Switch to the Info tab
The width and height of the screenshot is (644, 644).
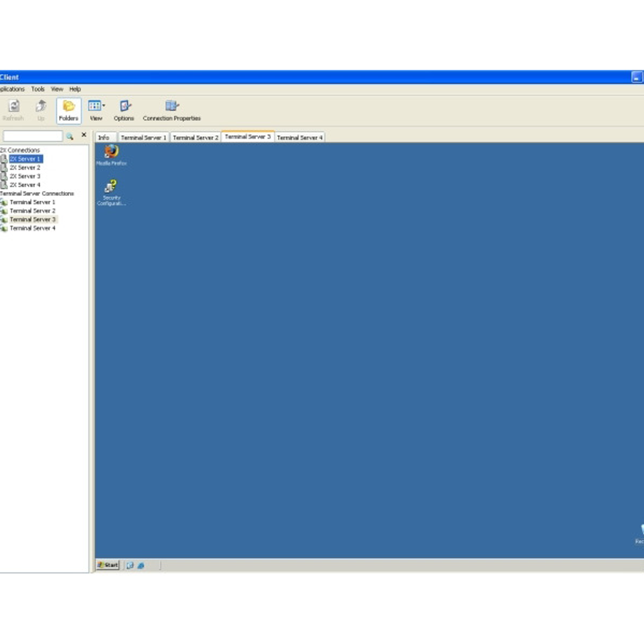pos(105,137)
